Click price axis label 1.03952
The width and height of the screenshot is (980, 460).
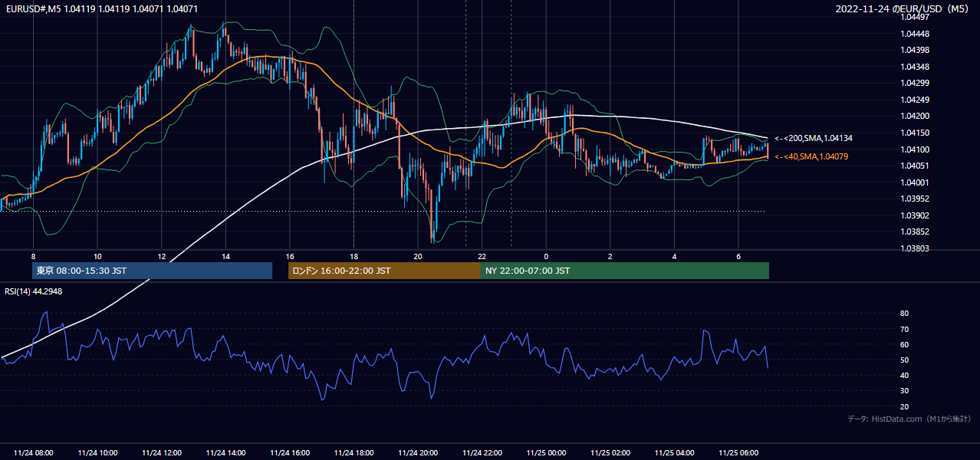coord(915,199)
